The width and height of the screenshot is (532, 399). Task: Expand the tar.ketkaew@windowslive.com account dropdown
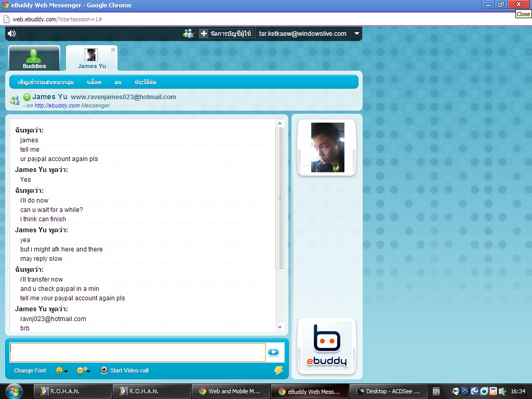point(356,34)
